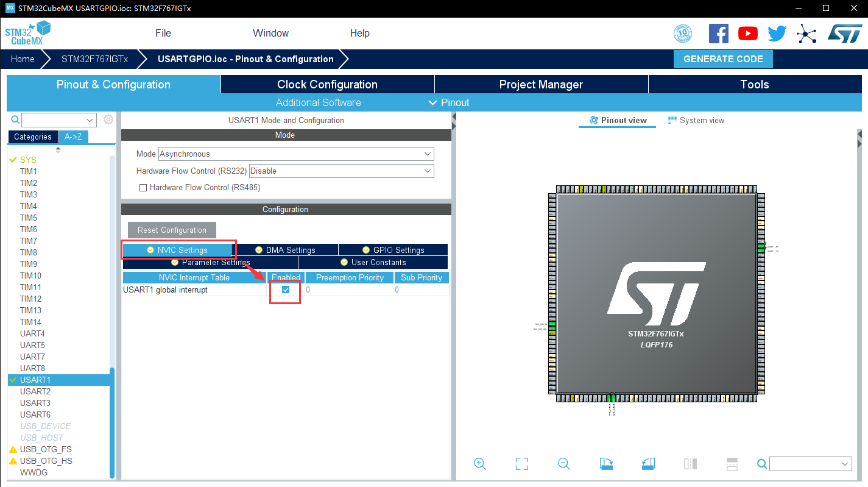Open the Twitter page link
Viewport: 868px width, 487px height.
tap(777, 34)
